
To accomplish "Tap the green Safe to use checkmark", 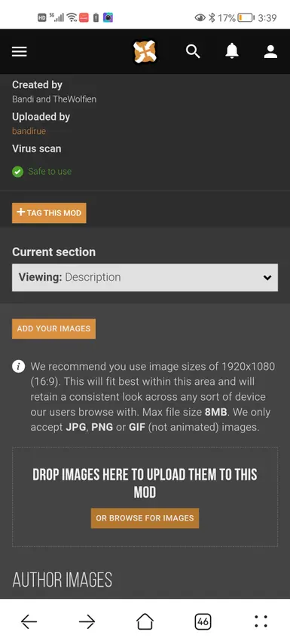I will (17, 172).
